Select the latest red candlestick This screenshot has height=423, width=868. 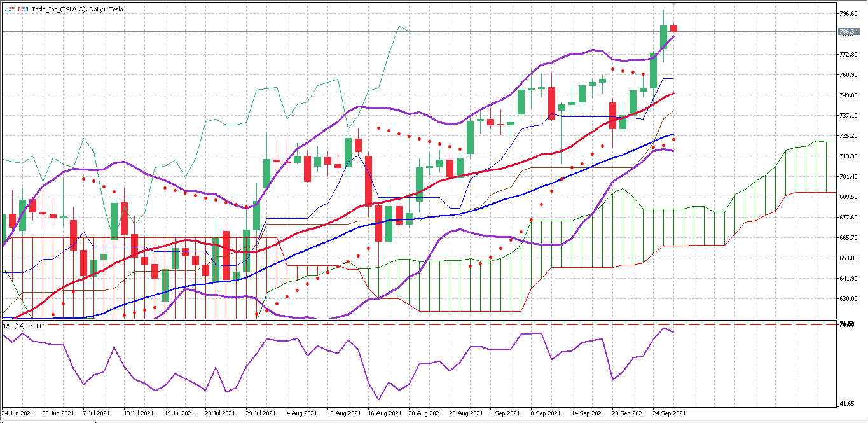tap(673, 28)
